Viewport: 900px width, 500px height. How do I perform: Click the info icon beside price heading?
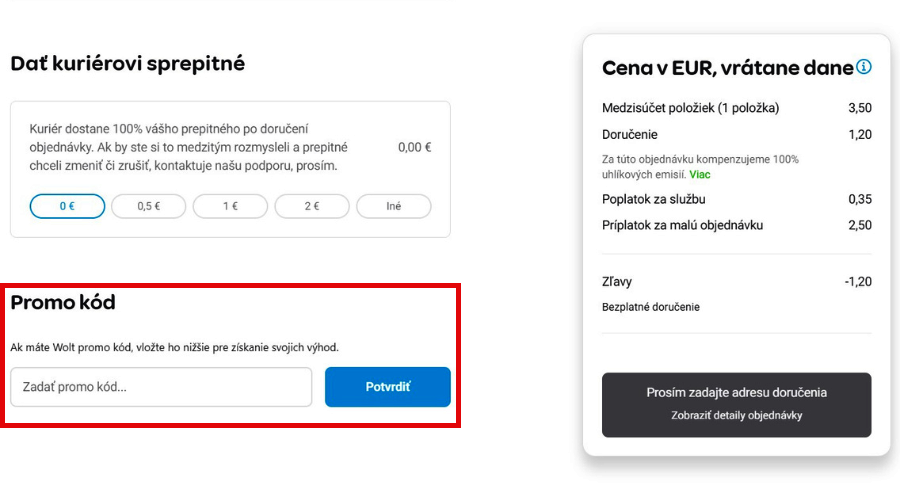pyautogui.click(x=864, y=67)
